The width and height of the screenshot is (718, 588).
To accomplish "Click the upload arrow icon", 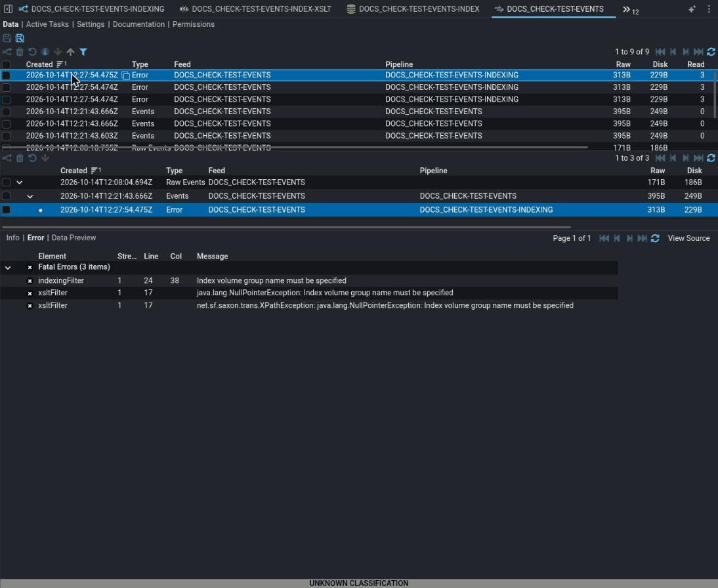I will (x=70, y=52).
